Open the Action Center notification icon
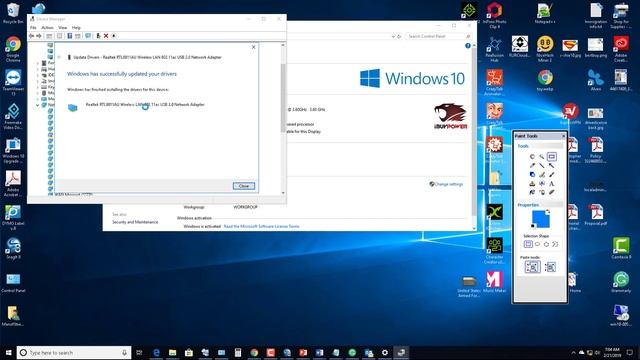This screenshot has height=360, width=640. tap(630, 352)
